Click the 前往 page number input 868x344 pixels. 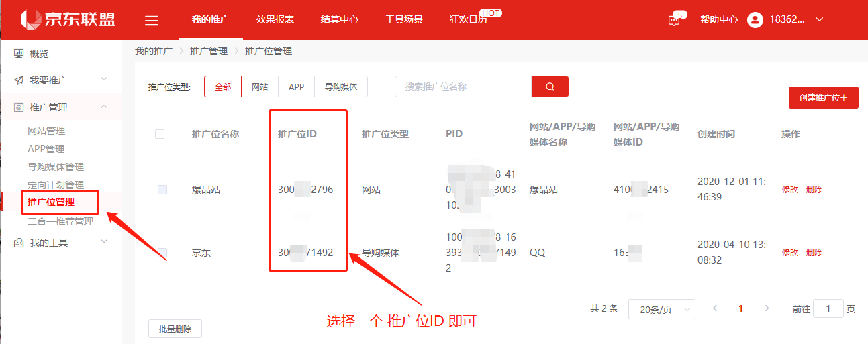[828, 308]
